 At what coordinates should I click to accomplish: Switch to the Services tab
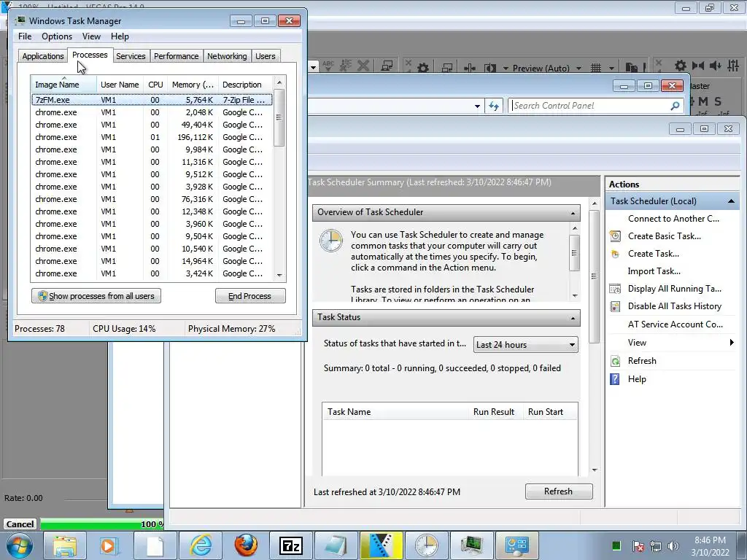coord(131,56)
